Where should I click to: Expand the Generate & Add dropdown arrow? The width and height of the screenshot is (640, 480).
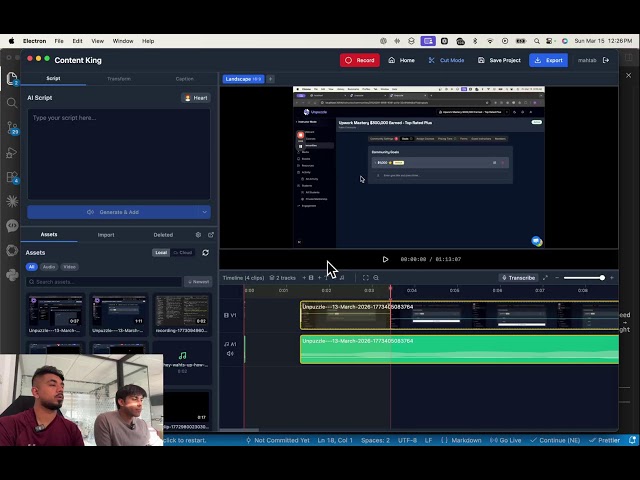click(x=204, y=212)
